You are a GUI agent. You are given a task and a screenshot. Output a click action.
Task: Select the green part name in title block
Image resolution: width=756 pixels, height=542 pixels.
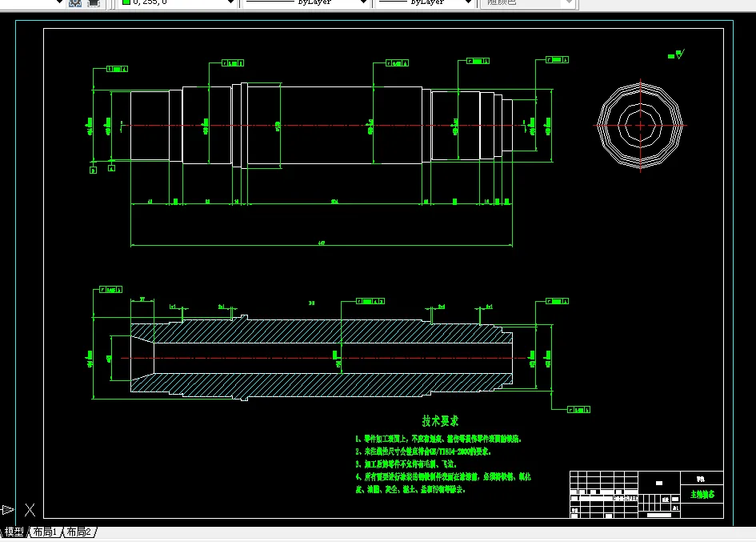click(x=702, y=495)
